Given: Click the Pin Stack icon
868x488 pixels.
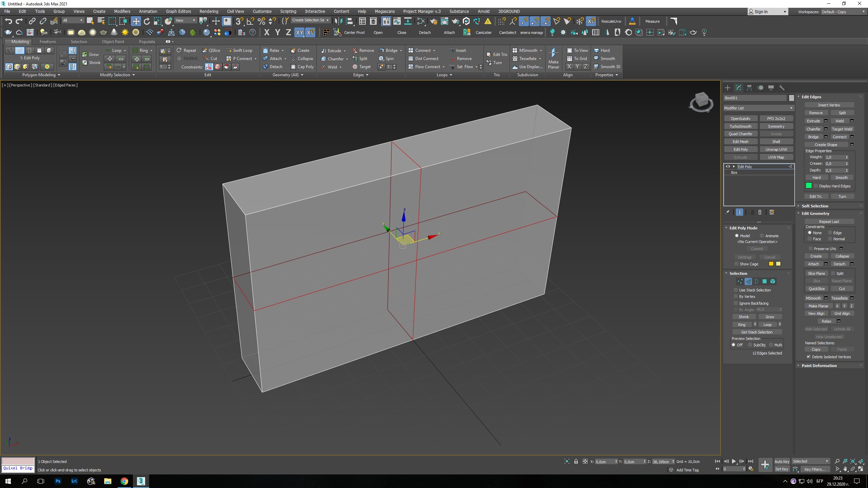Looking at the screenshot, I should click(x=727, y=212).
